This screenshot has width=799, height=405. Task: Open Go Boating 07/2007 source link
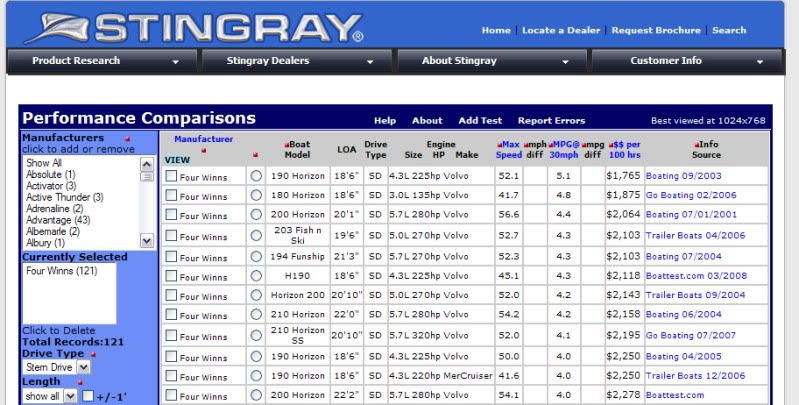(690, 335)
